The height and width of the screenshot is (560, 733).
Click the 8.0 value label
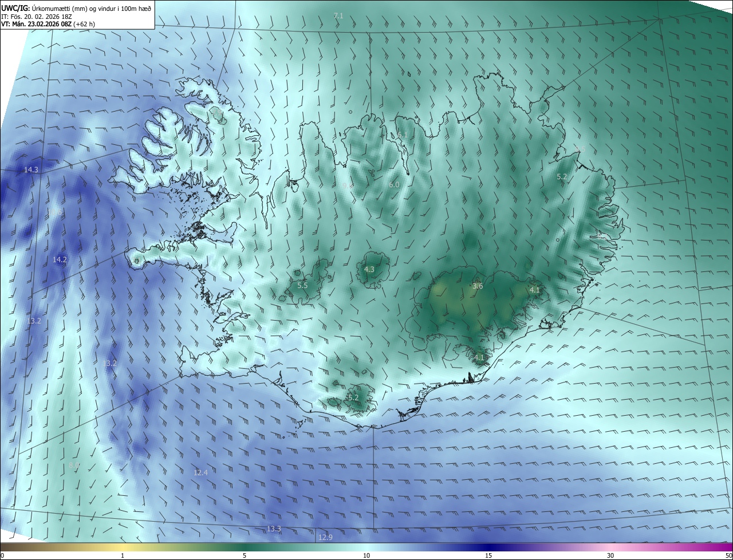coord(74,465)
